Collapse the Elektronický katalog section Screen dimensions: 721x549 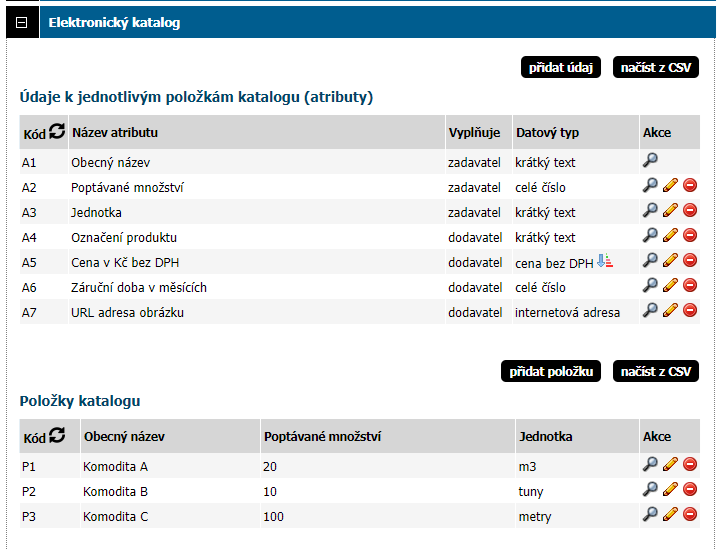[x=22, y=22]
